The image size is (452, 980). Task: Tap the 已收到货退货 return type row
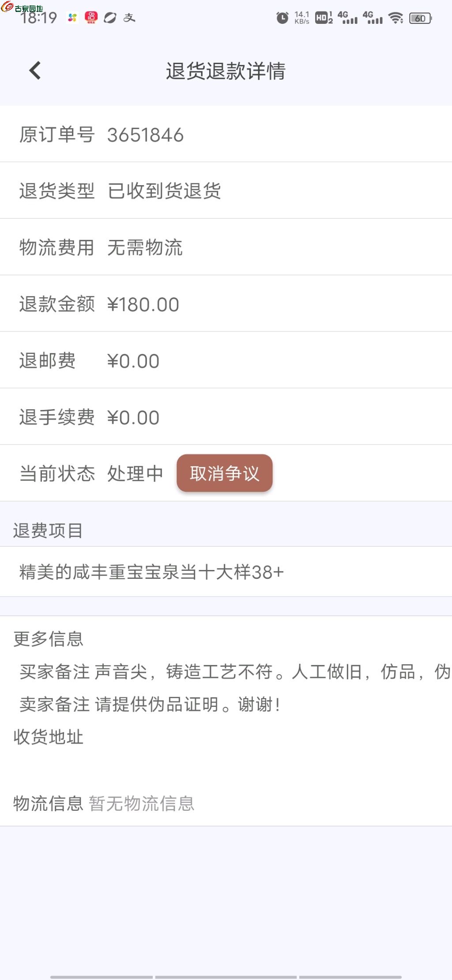164,191
